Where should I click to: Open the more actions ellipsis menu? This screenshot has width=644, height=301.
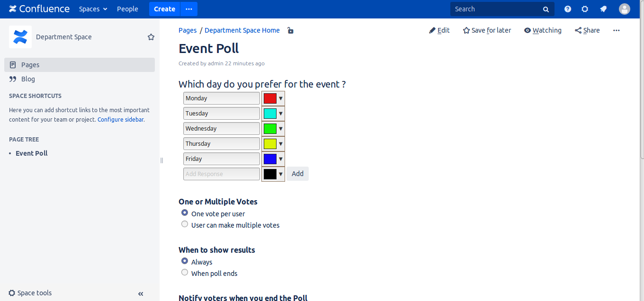coord(616,30)
